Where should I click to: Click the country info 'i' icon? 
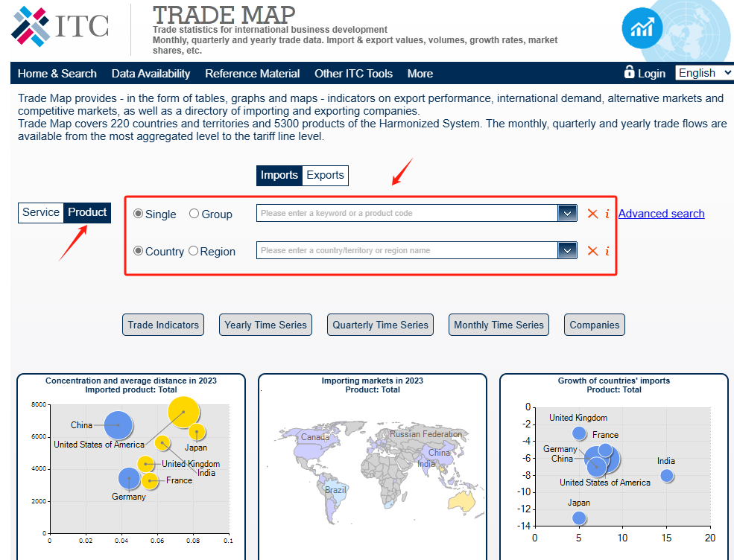(x=607, y=251)
